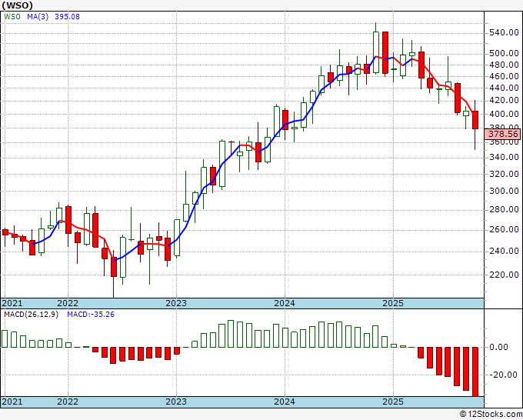Select the 440.00 price axis label
523x420 pixels.
pyautogui.click(x=504, y=88)
